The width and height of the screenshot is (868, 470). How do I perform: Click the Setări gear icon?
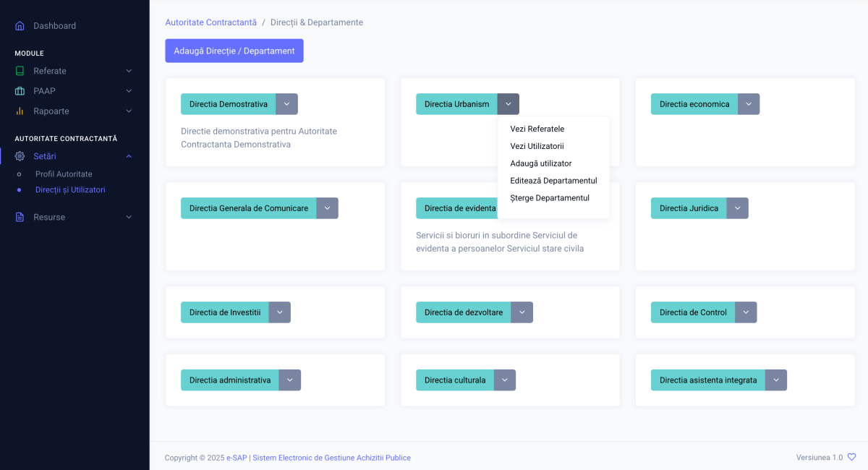pyautogui.click(x=20, y=156)
